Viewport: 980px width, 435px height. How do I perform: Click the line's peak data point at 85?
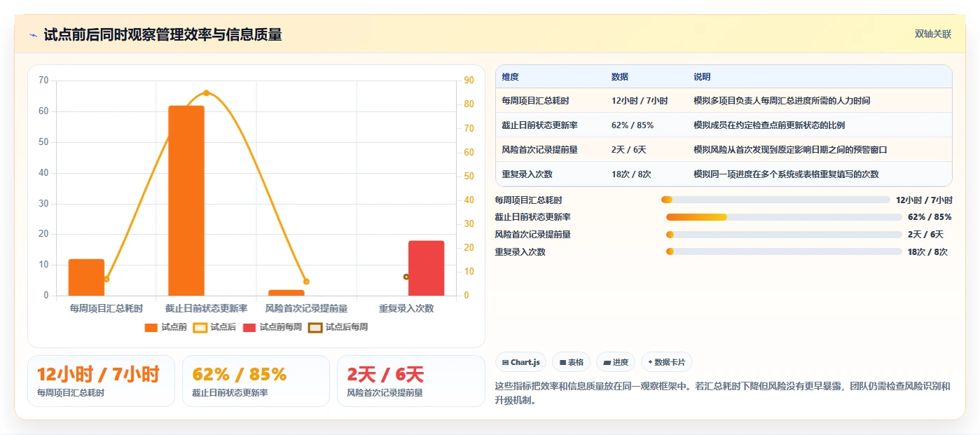point(206,92)
